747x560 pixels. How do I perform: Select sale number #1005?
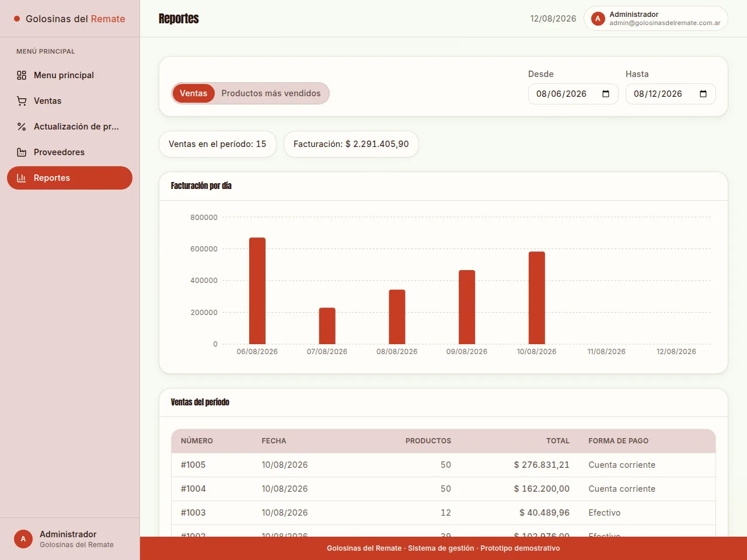[193, 465]
